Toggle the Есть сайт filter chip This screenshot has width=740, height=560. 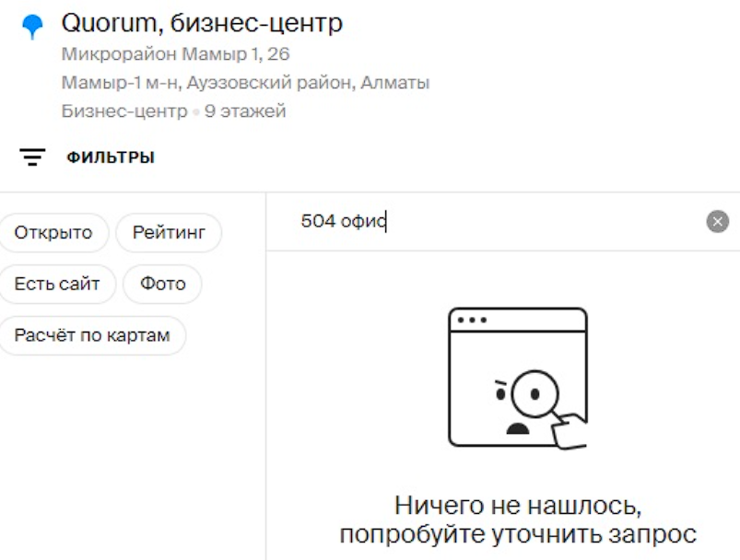click(x=57, y=284)
